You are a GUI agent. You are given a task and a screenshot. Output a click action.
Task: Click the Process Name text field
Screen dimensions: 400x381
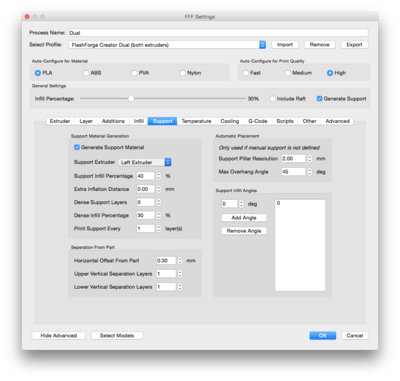tap(218, 33)
